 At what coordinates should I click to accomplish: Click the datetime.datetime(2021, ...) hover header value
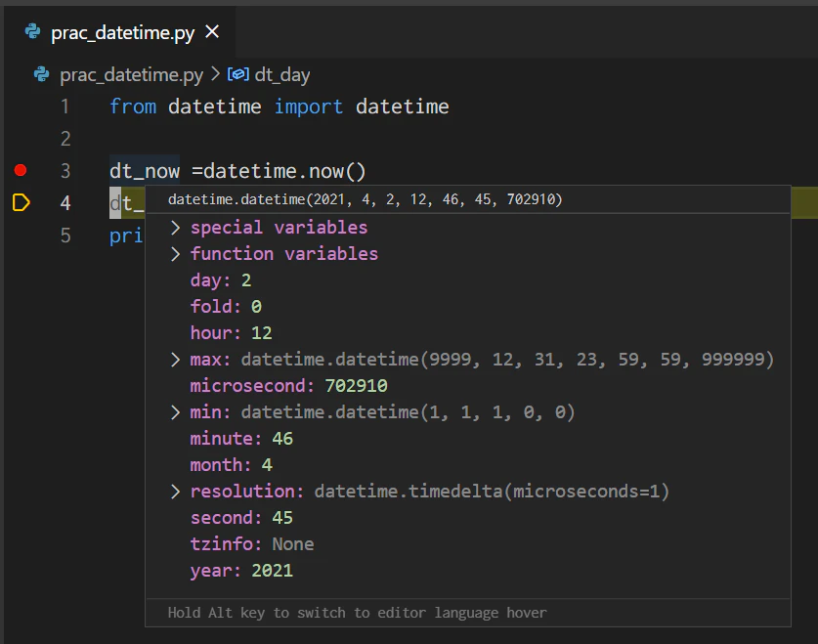[366, 199]
